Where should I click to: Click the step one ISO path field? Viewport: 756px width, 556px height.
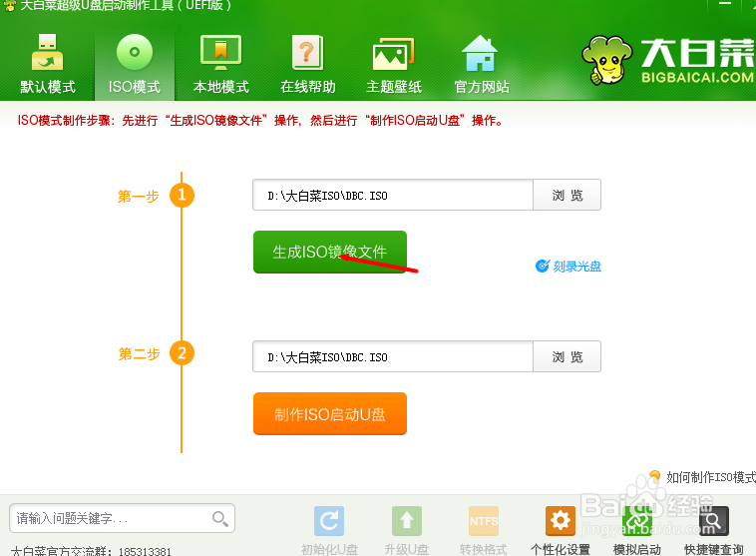(393, 195)
